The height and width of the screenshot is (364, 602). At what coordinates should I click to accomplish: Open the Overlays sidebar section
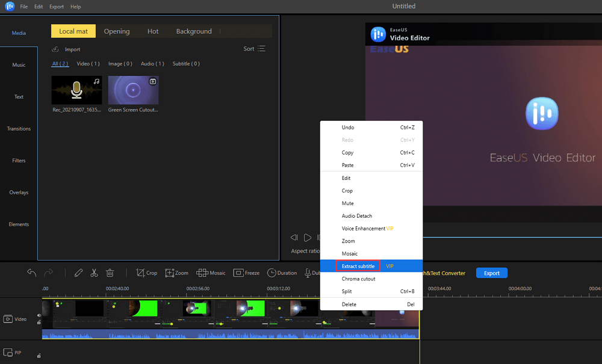[x=19, y=192]
